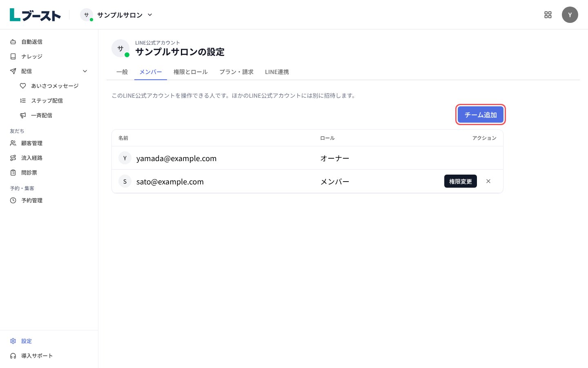Click the メンバー role cell for sato

pos(335,182)
